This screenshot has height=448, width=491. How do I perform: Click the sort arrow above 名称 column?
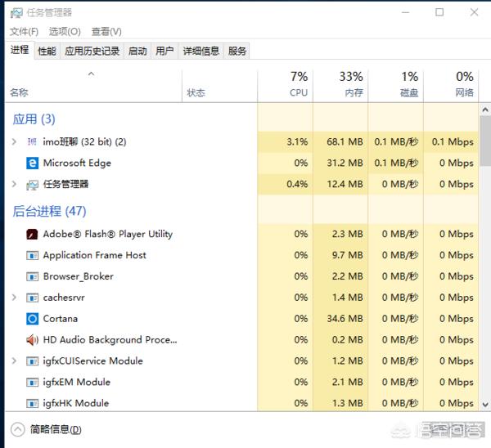(91, 74)
